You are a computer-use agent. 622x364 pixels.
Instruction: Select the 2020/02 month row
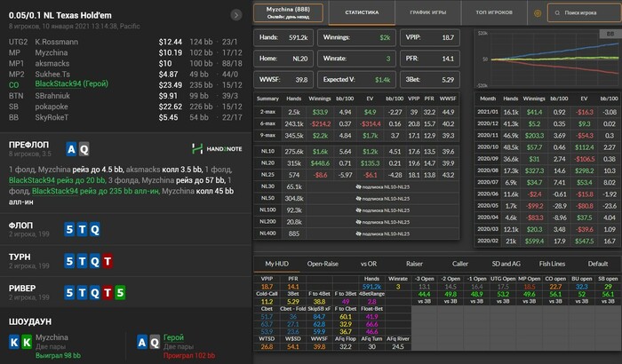tap(547, 241)
